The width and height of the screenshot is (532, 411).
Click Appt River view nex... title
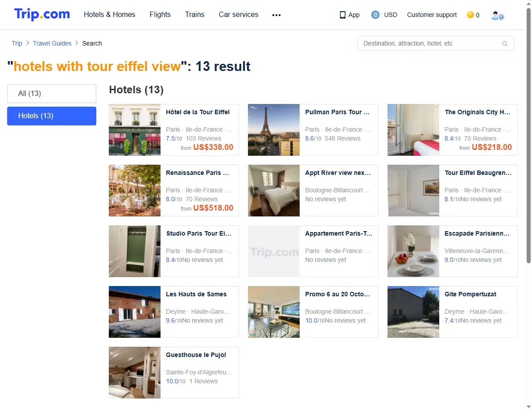[338, 173]
